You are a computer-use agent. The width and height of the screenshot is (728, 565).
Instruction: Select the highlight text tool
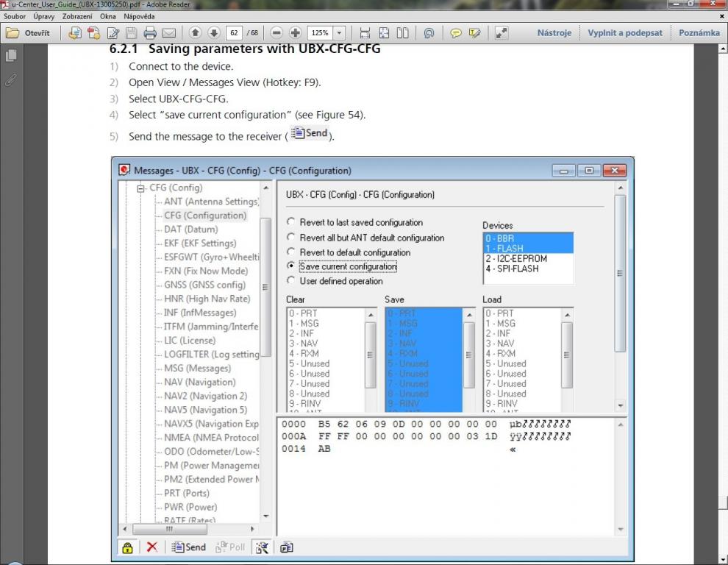click(x=475, y=33)
